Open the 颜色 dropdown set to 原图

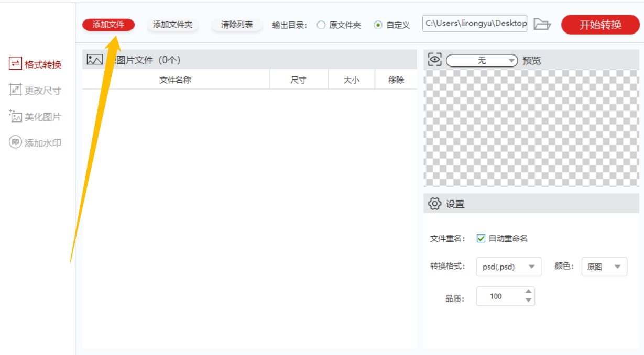tap(604, 267)
